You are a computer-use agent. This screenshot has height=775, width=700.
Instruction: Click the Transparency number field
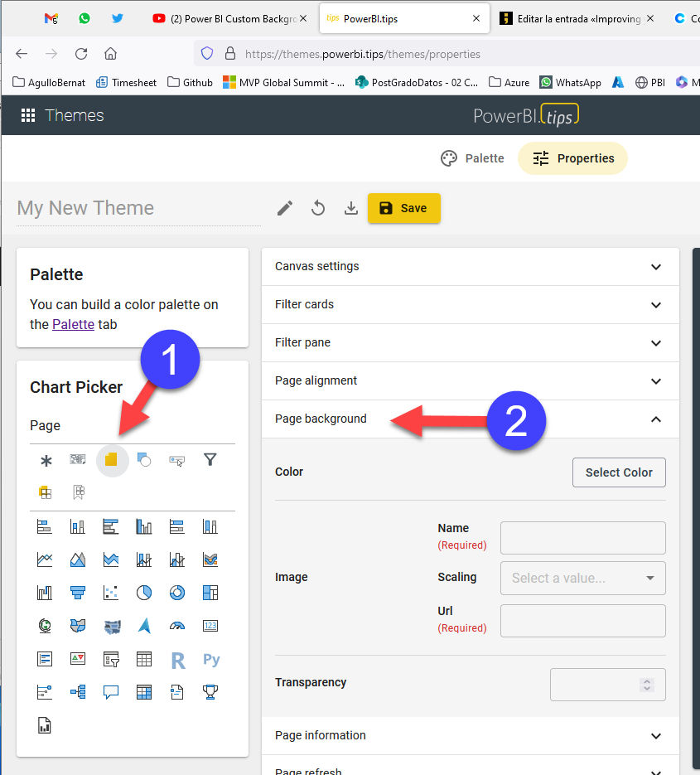[x=608, y=685]
